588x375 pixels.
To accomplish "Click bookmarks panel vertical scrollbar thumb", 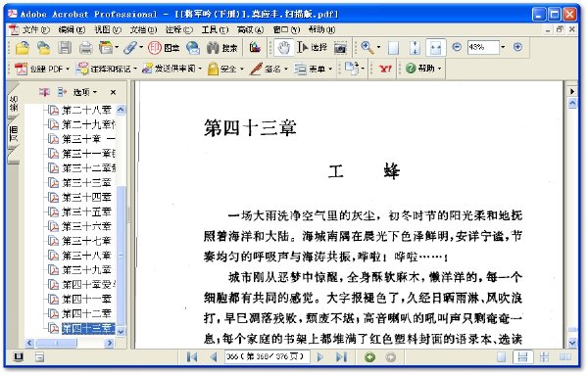I will pos(121,256).
